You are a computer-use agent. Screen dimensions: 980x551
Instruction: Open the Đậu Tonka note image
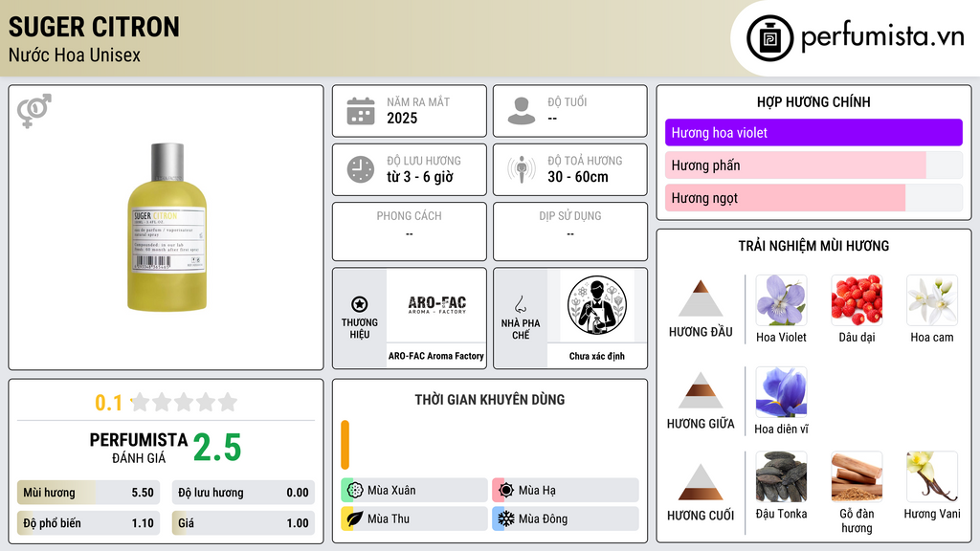781,476
